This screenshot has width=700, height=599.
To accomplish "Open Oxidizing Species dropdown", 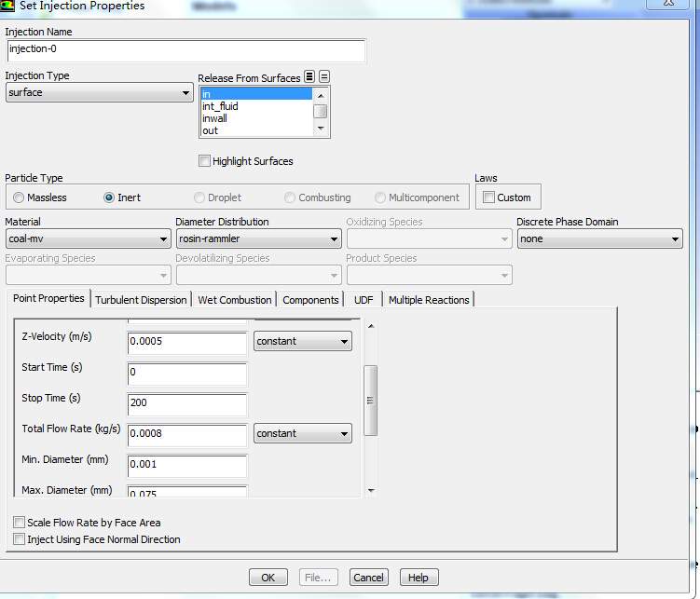I will point(430,239).
